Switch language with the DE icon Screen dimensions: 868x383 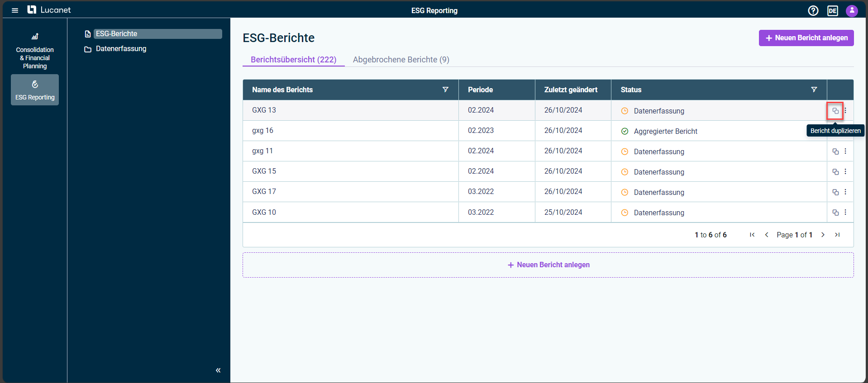click(833, 10)
